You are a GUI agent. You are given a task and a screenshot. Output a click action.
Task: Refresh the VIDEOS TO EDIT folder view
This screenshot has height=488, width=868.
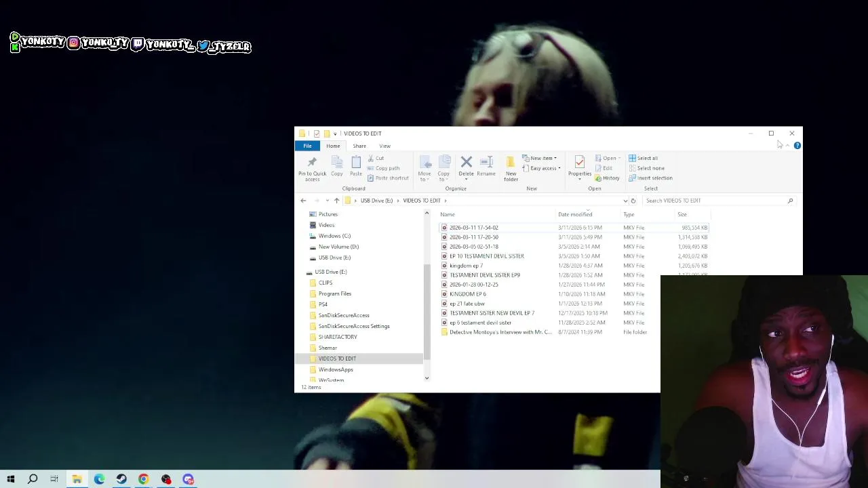[633, 201]
